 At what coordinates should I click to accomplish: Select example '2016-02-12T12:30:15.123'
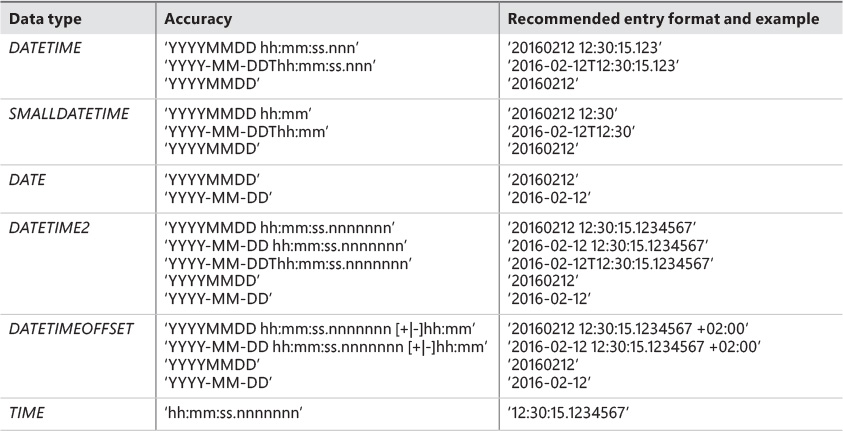tap(596, 64)
